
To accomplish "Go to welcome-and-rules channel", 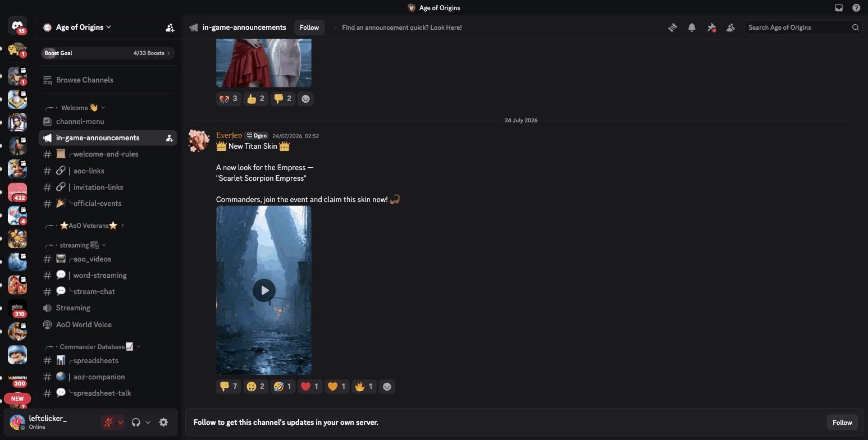I will (x=108, y=154).
